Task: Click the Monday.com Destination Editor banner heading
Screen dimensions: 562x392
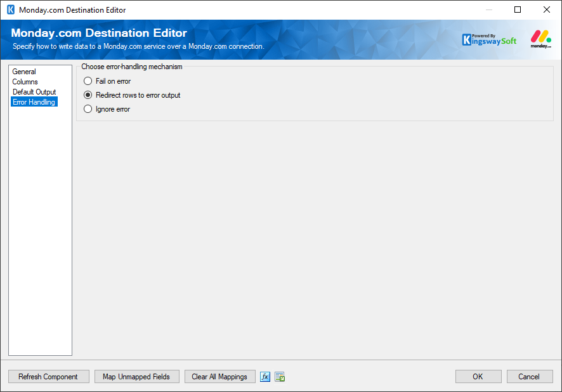Action: (x=99, y=33)
